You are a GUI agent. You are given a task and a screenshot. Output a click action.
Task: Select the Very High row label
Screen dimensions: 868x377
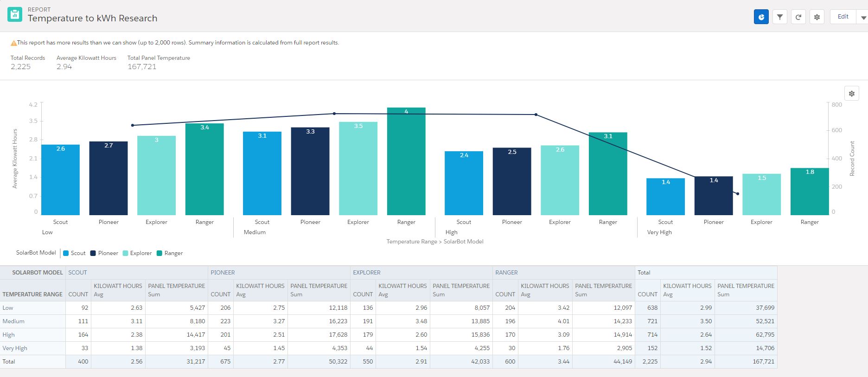15,348
